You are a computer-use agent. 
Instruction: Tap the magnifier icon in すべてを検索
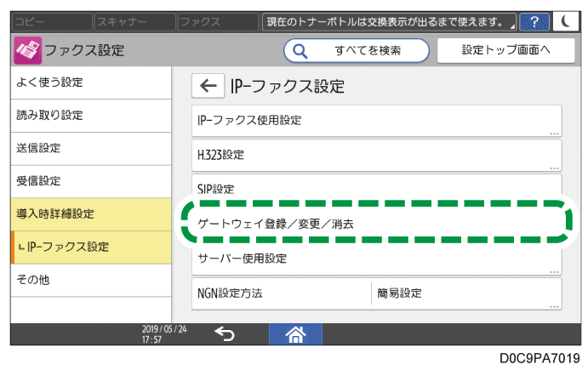click(300, 50)
